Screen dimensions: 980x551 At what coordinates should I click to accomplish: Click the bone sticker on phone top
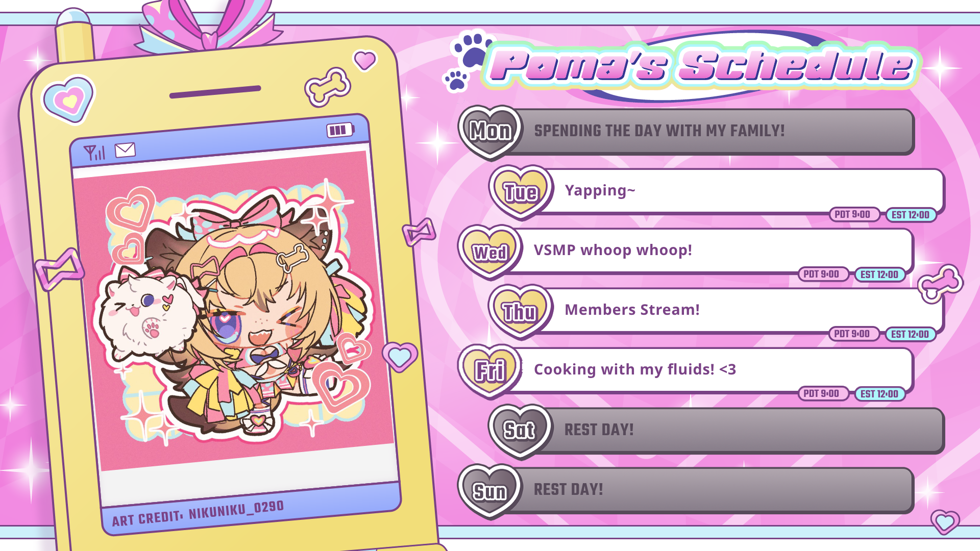coord(328,87)
